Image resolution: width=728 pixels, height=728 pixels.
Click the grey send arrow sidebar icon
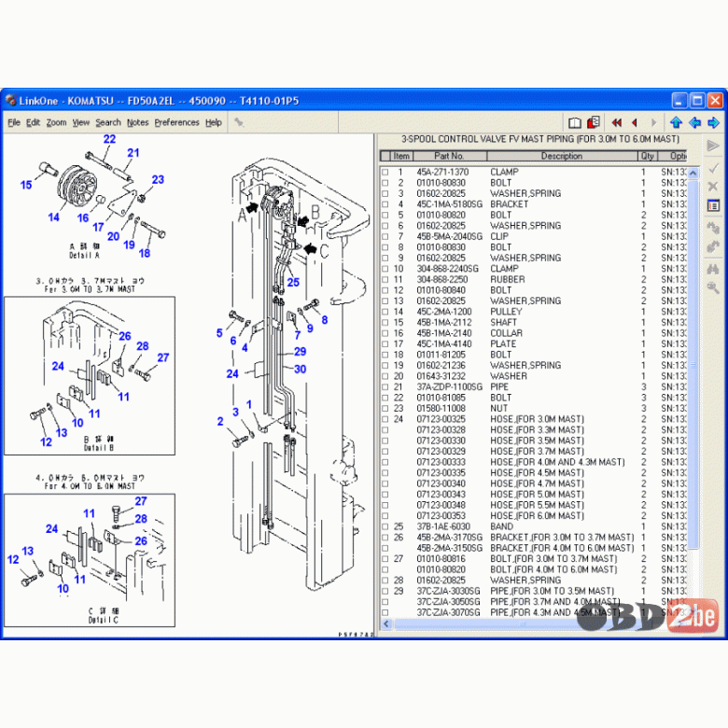tap(713, 146)
